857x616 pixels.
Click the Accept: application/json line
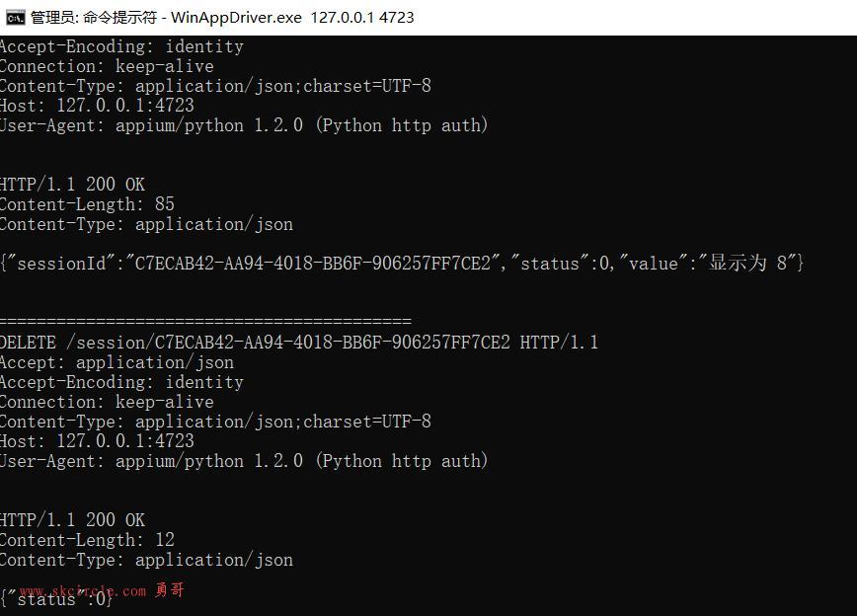pyautogui.click(x=117, y=362)
